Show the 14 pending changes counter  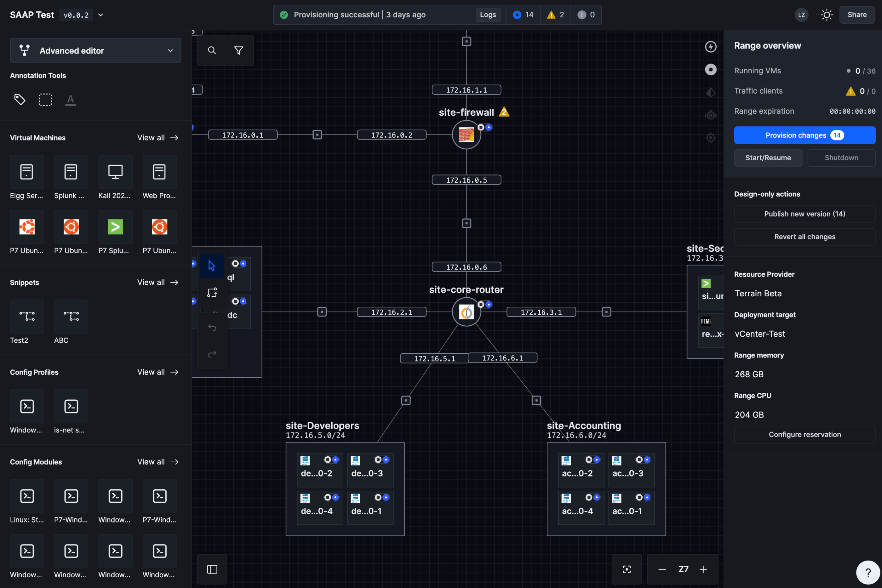[x=523, y=14]
